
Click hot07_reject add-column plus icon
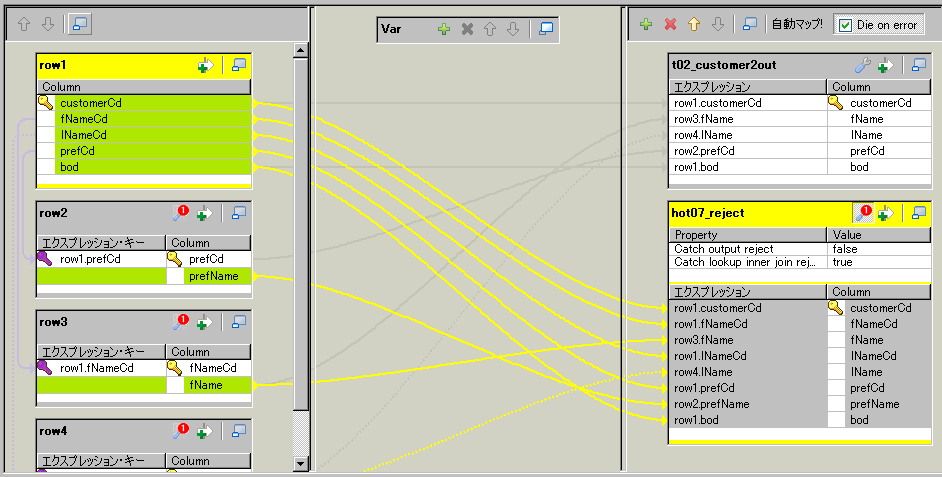pos(885,213)
